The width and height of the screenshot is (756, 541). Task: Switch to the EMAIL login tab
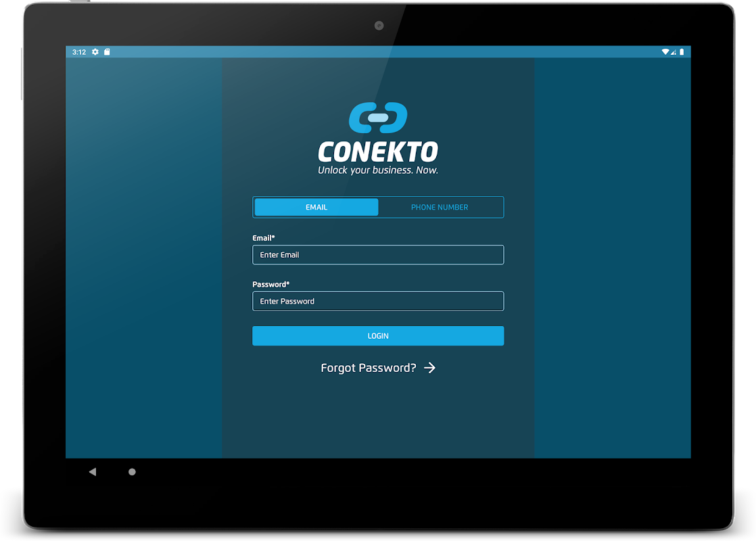tap(316, 208)
